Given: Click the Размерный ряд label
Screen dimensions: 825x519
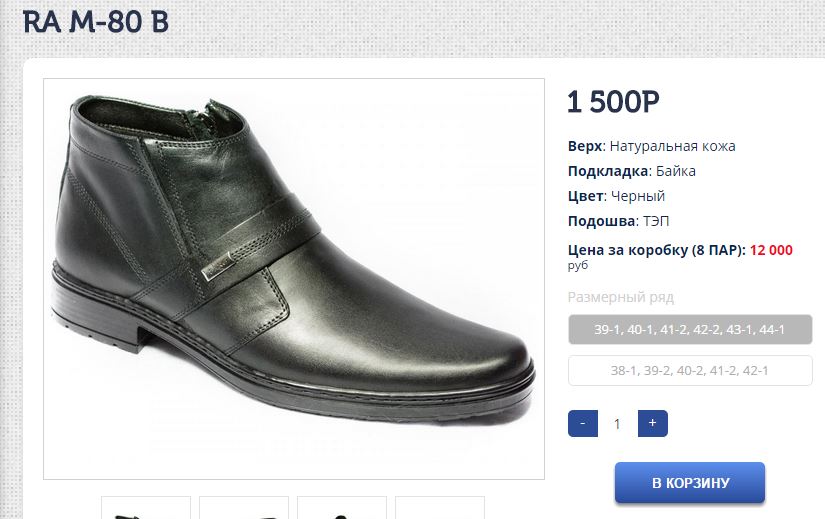Looking at the screenshot, I should [x=621, y=297].
